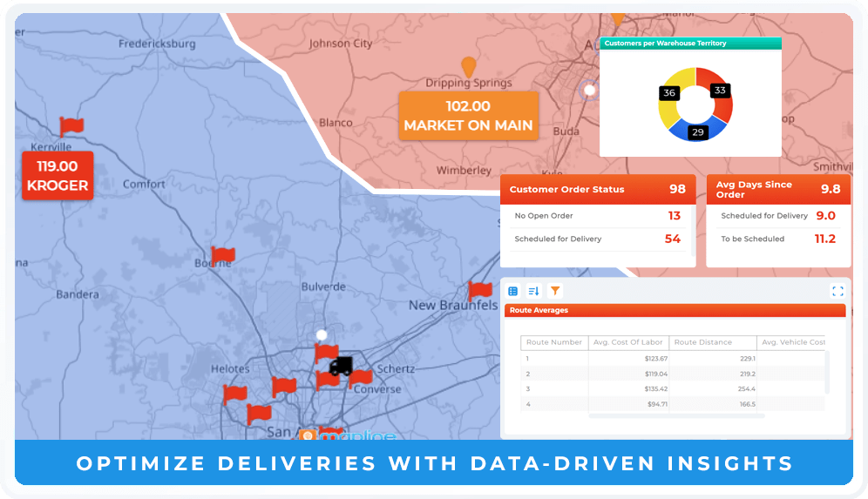Viewport: 868px width, 499px height.
Task: Click the Customers per Warehouse Territory header
Action: click(x=690, y=44)
